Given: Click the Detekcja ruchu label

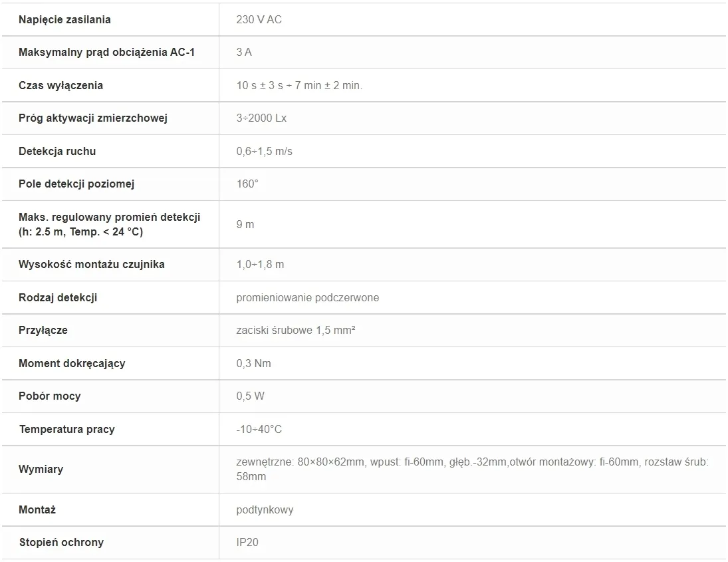Looking at the screenshot, I should pyautogui.click(x=57, y=152).
